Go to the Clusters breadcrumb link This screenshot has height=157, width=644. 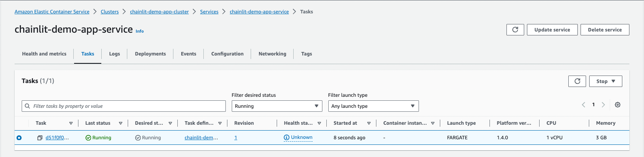pyautogui.click(x=110, y=12)
